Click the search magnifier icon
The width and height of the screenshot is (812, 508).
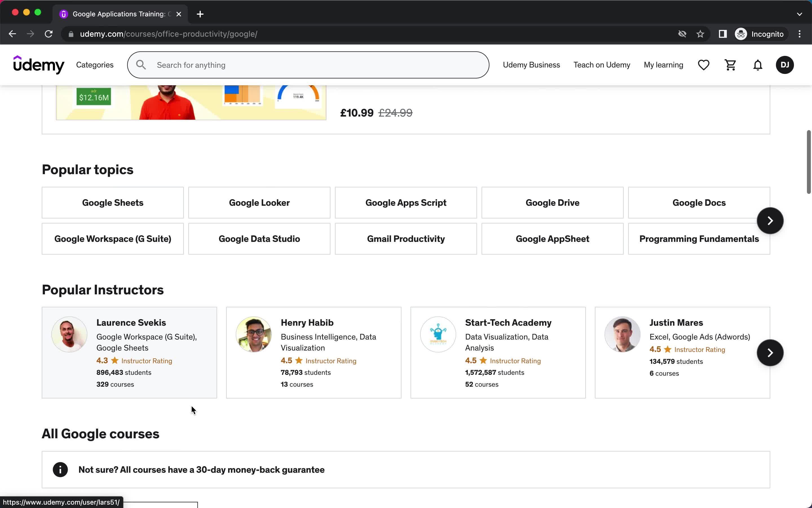tap(141, 65)
